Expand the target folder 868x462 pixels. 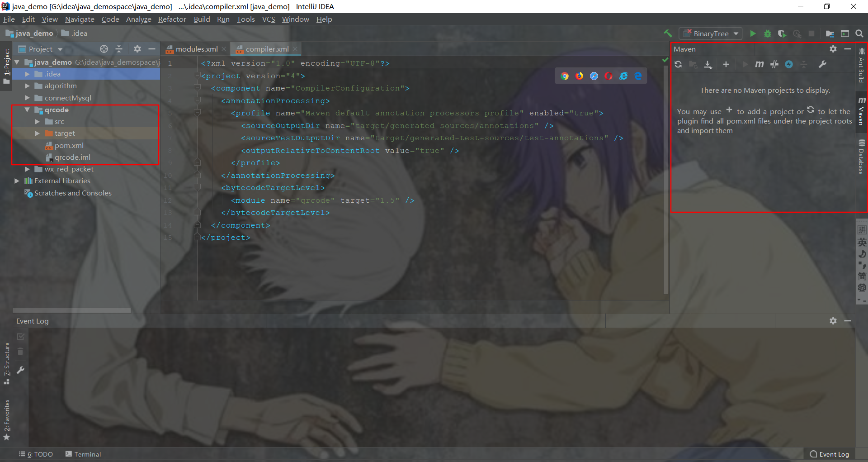(37, 133)
